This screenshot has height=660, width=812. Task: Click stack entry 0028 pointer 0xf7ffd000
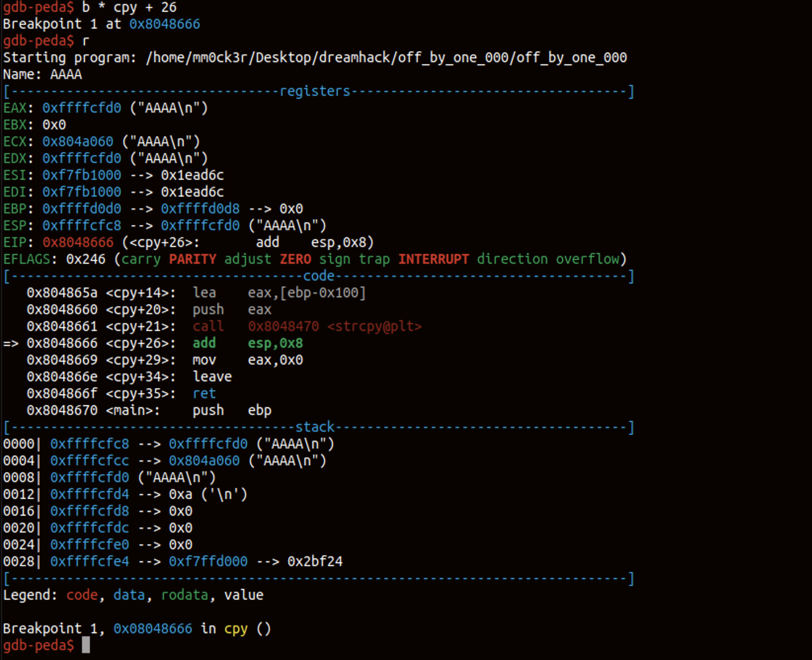208,562
